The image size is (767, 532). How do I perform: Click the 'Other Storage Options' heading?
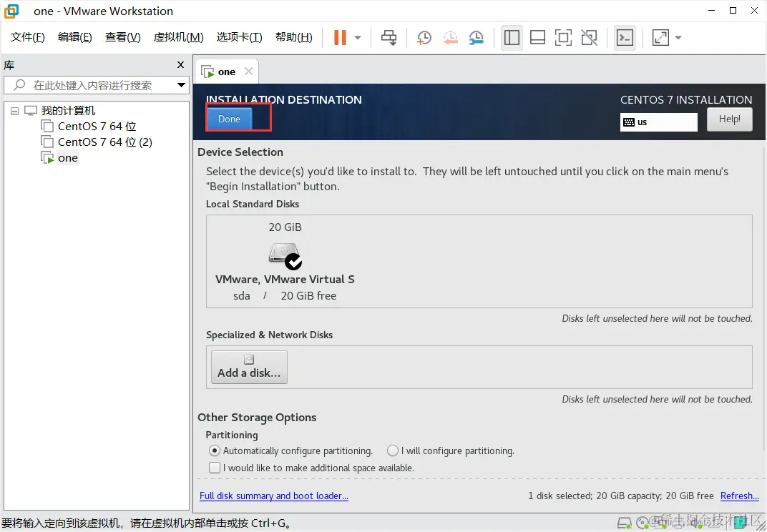pyautogui.click(x=257, y=418)
